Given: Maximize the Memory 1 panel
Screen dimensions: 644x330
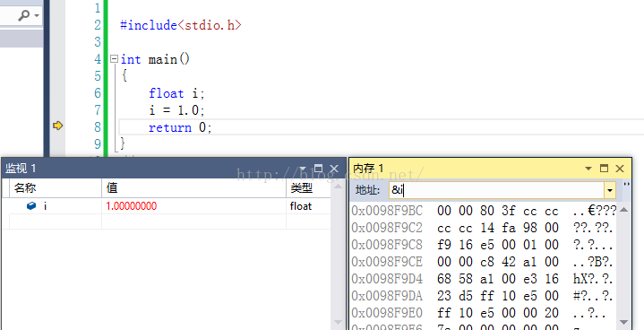Looking at the screenshot, I should [x=605, y=168].
